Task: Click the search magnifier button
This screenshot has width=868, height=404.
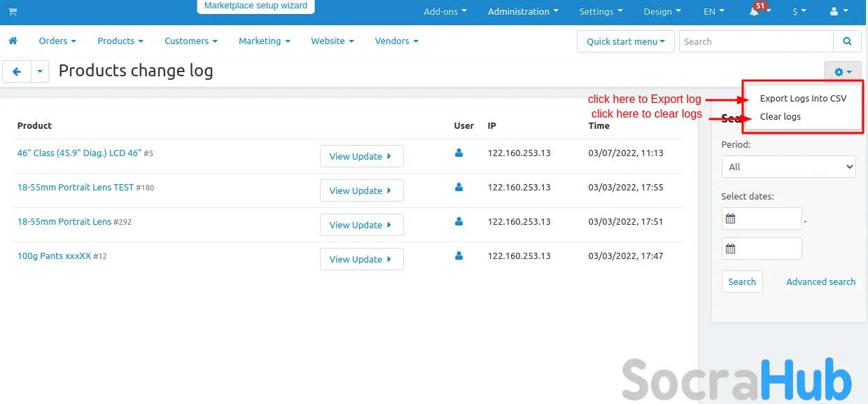Action: [x=847, y=41]
